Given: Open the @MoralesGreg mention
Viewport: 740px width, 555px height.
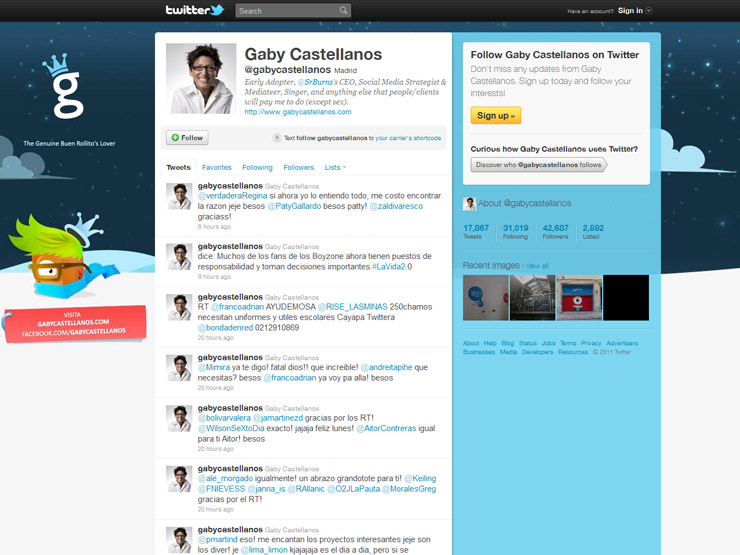Looking at the screenshot, I should [x=409, y=489].
